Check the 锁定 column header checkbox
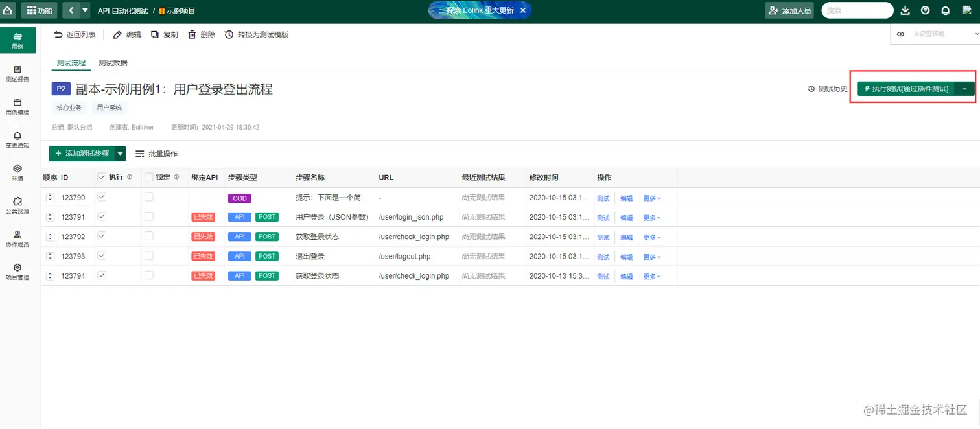980x429 pixels. tap(147, 177)
